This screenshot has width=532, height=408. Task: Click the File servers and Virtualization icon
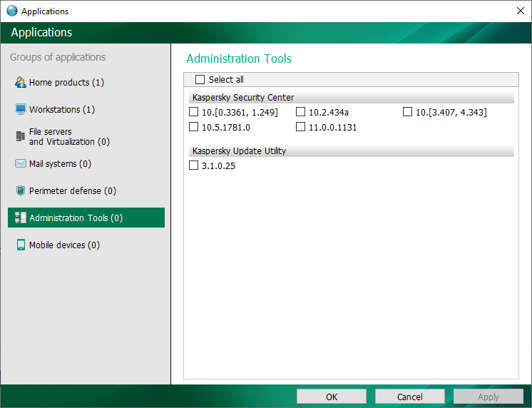click(21, 136)
